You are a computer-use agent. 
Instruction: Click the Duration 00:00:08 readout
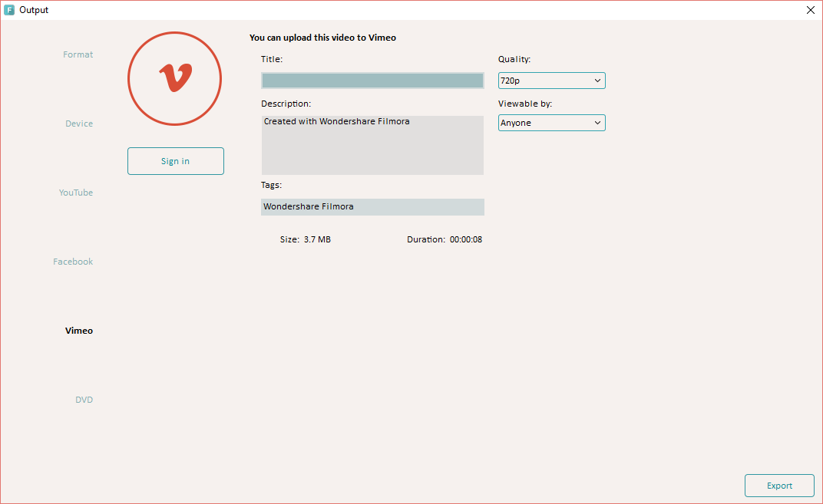[x=445, y=239]
